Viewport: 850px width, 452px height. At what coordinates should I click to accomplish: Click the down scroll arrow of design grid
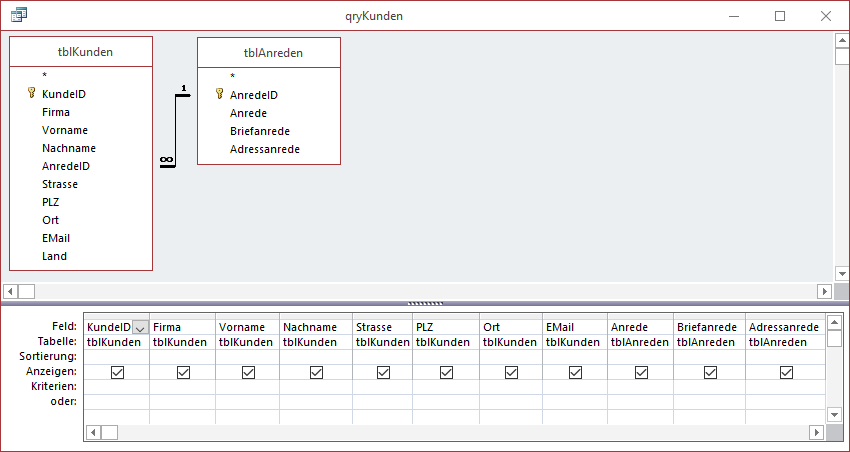pyautogui.click(x=834, y=413)
